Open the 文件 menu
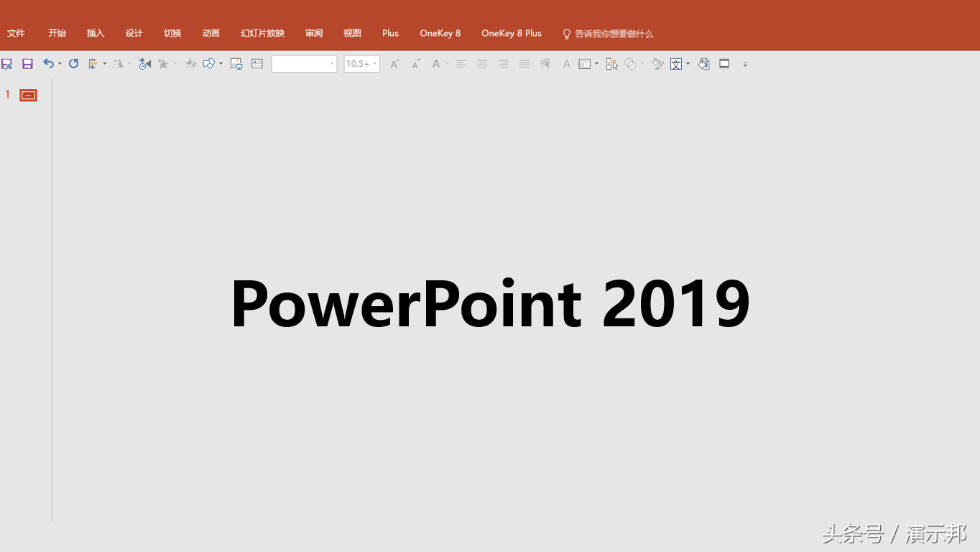980x552 pixels. tap(16, 33)
